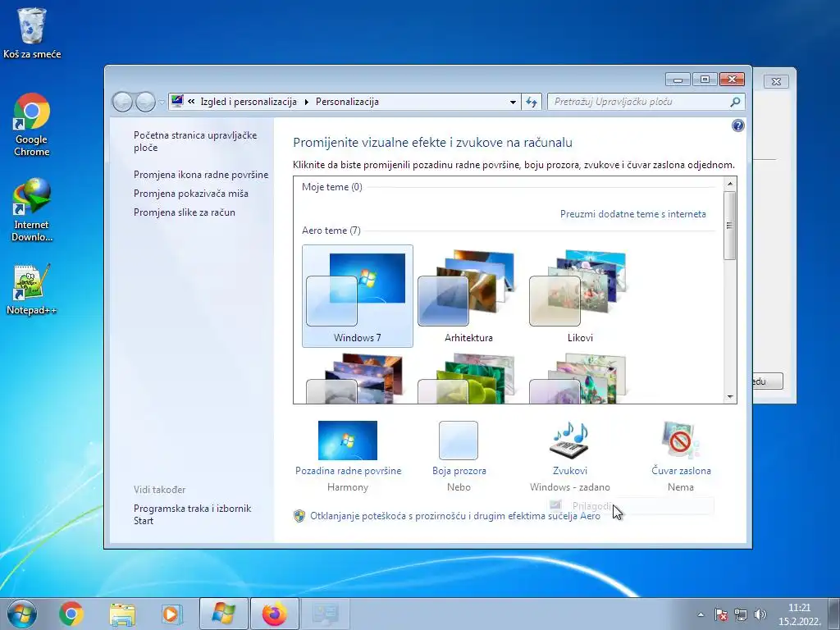Click the Control Panel icon in address bar
This screenshot has height=630, width=840.
point(177,101)
